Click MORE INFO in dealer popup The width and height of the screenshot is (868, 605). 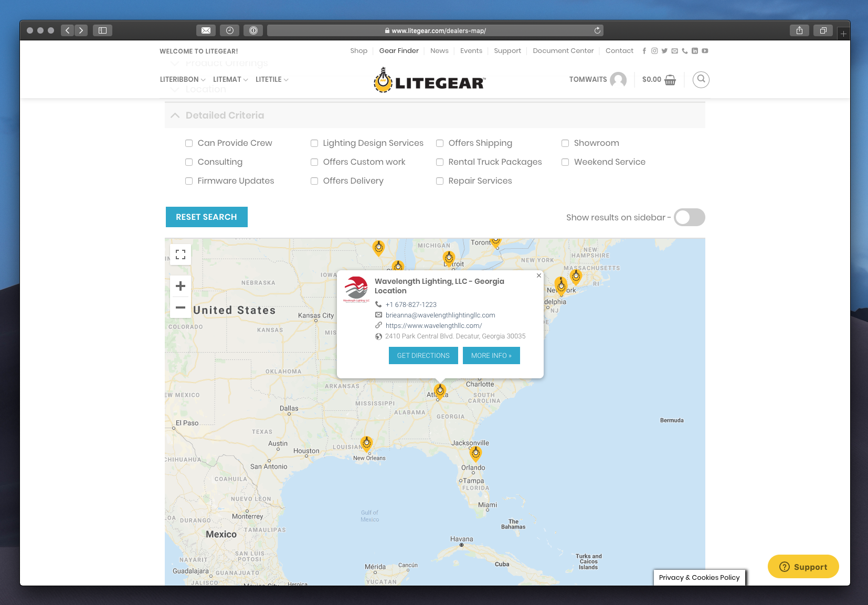[x=491, y=356]
